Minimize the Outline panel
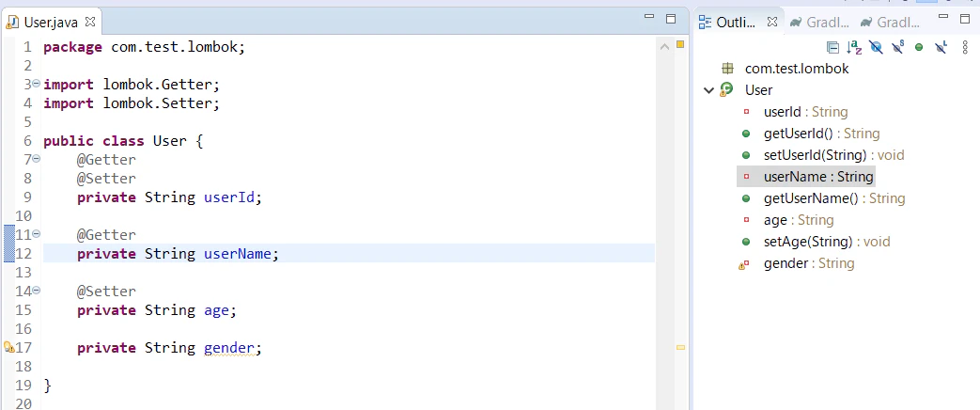The image size is (980, 410). 943,16
